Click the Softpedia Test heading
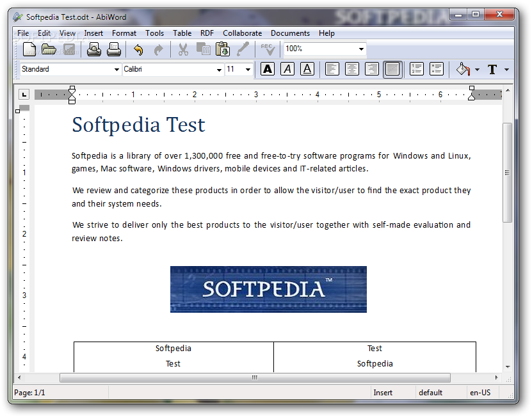Image resolution: width=532 pixels, height=417 pixels. (138, 125)
